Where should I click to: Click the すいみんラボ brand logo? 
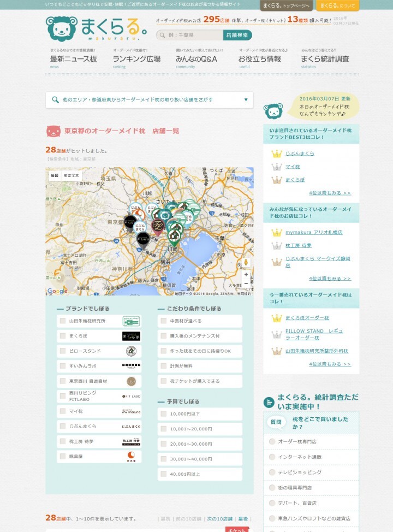point(131,366)
